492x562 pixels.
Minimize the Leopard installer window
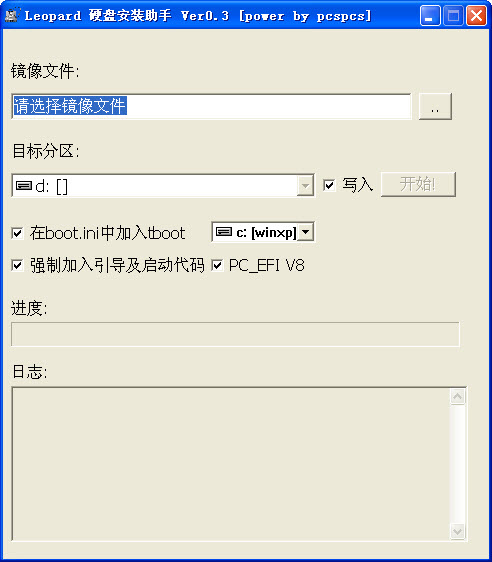(x=430, y=16)
